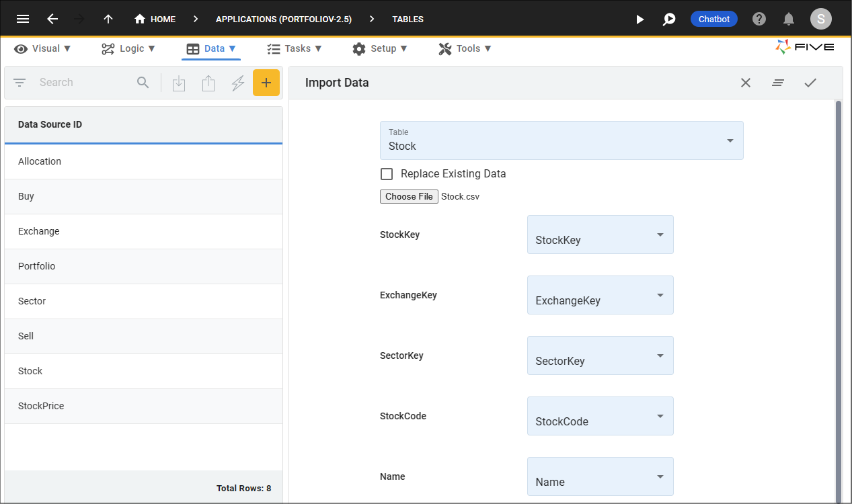852x504 pixels.
Task: Click in the Search input field
Action: (84, 83)
